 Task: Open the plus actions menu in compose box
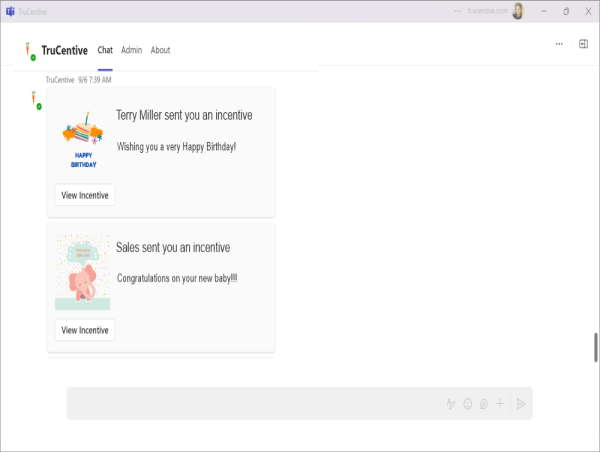tap(500, 403)
